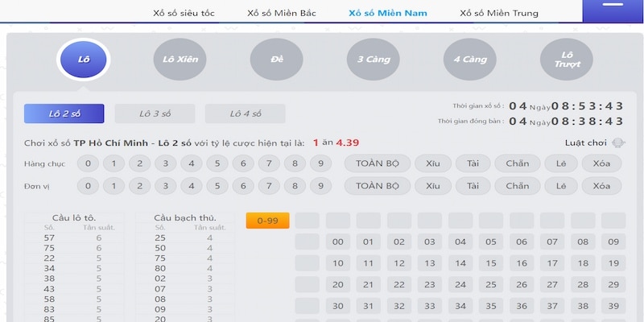The width and height of the screenshot is (644, 322).
Task: Pick number 28 in the grid
Action: pos(583,285)
